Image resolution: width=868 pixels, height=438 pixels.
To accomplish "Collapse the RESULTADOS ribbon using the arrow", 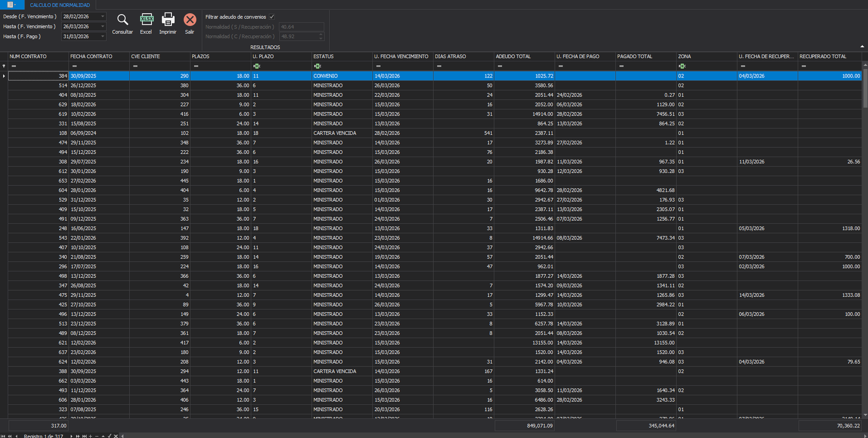I will [x=862, y=47].
